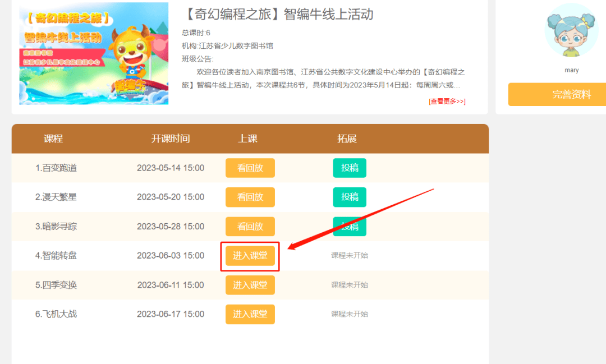Click 看回放 for 百变跑道 lesson

coord(250,168)
